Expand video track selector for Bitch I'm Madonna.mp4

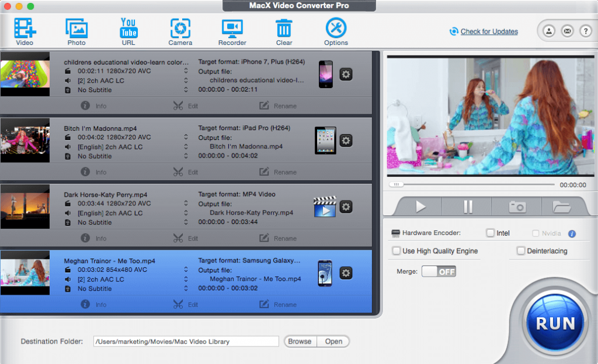coord(186,138)
